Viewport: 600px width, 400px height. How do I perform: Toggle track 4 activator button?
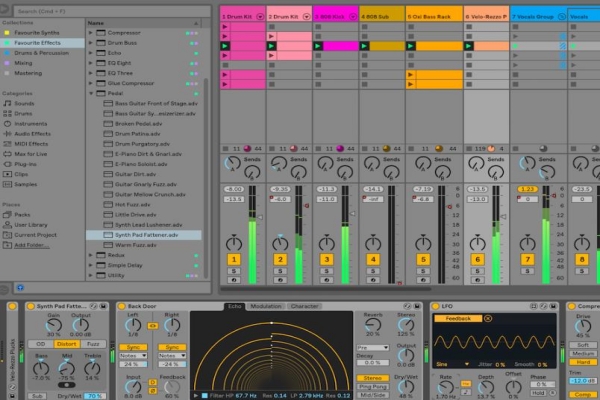[x=373, y=260]
